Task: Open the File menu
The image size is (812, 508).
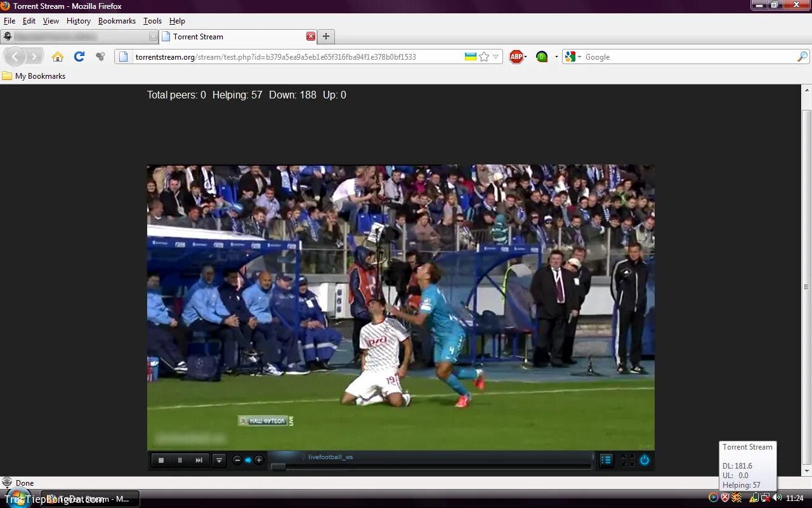Action: (x=10, y=21)
